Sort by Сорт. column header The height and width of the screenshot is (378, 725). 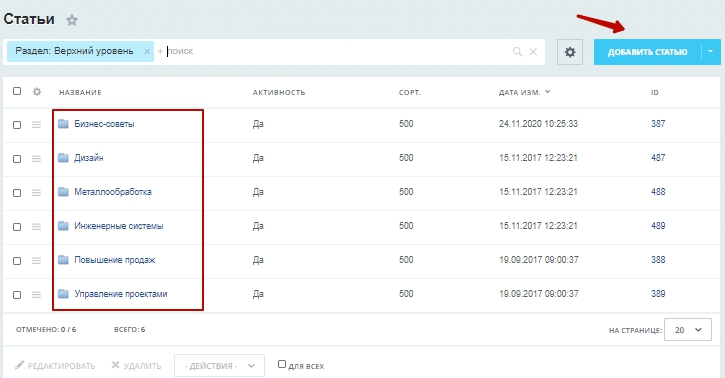[x=410, y=92]
